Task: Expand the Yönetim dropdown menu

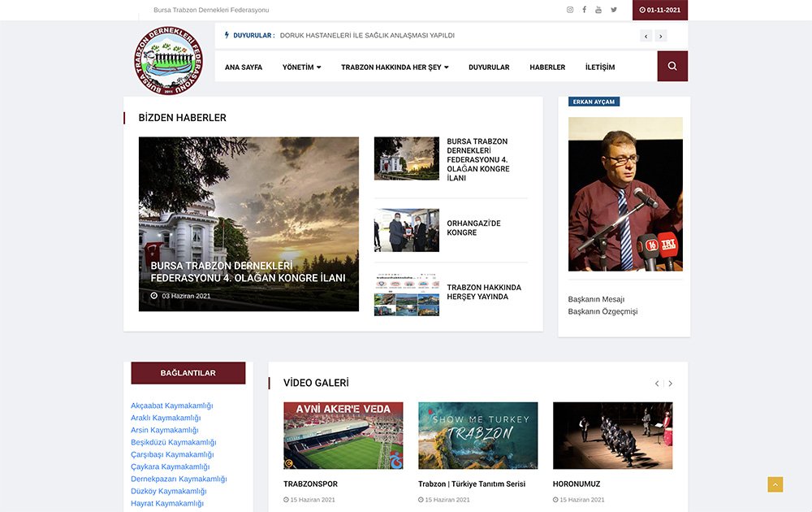Action: pyautogui.click(x=301, y=67)
